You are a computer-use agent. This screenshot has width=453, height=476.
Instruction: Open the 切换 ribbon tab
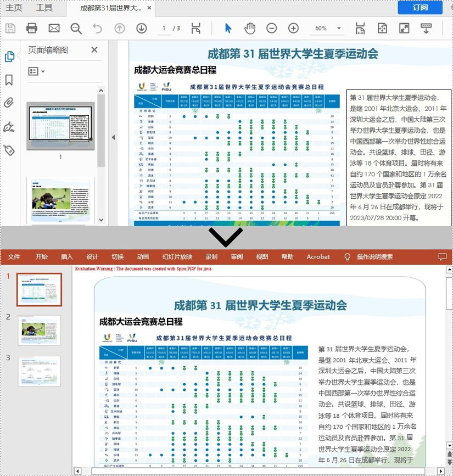pos(118,257)
